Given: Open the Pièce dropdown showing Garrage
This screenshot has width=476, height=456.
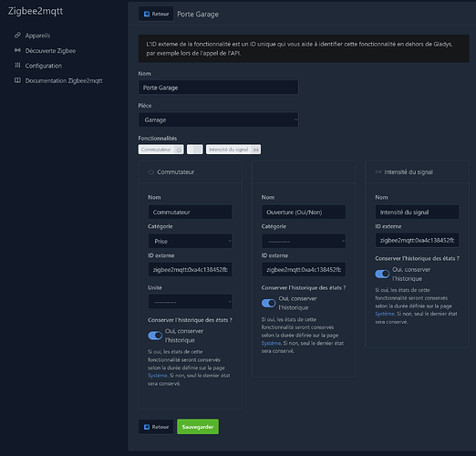Looking at the screenshot, I should coord(218,119).
